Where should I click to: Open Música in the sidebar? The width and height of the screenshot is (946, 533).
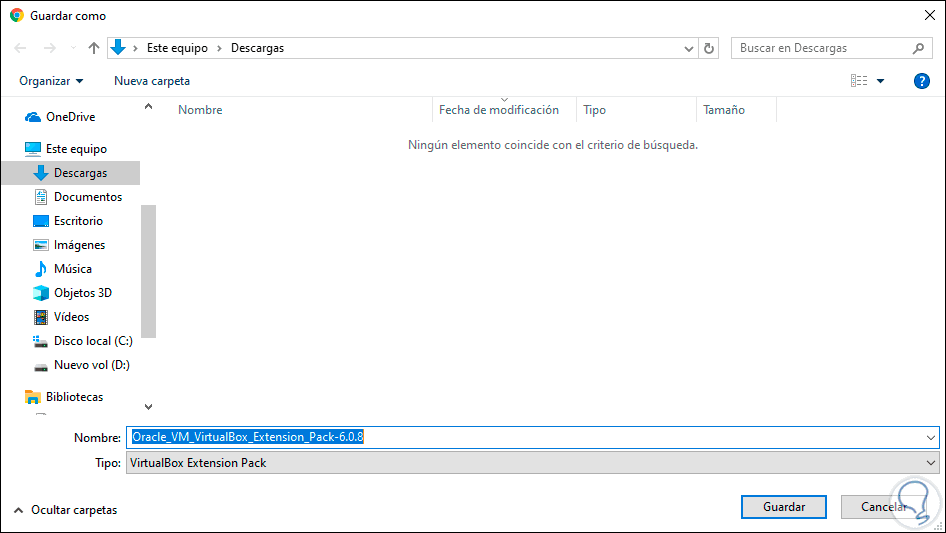point(63,269)
